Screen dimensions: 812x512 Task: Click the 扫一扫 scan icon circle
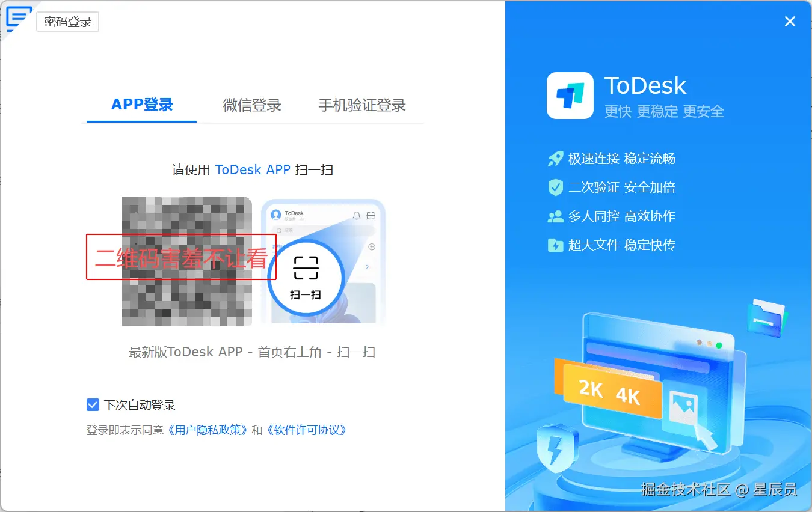pyautogui.click(x=306, y=277)
